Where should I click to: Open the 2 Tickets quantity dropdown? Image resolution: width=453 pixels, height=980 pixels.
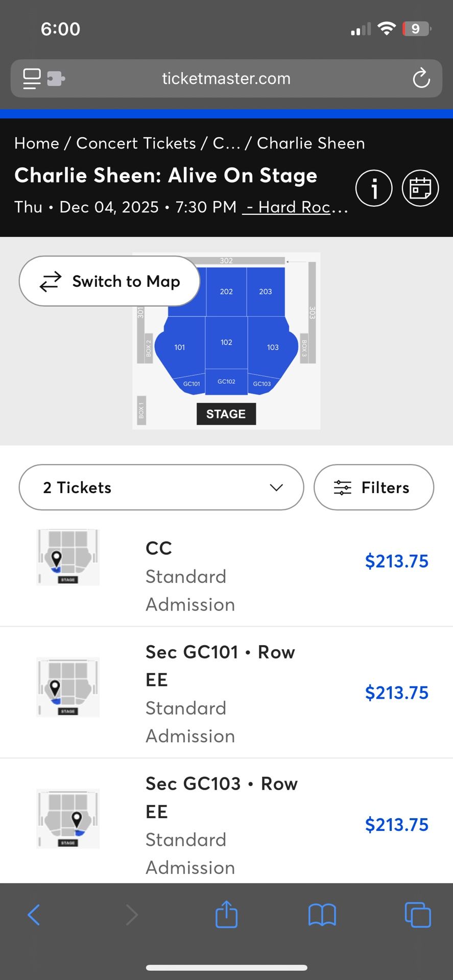161,487
